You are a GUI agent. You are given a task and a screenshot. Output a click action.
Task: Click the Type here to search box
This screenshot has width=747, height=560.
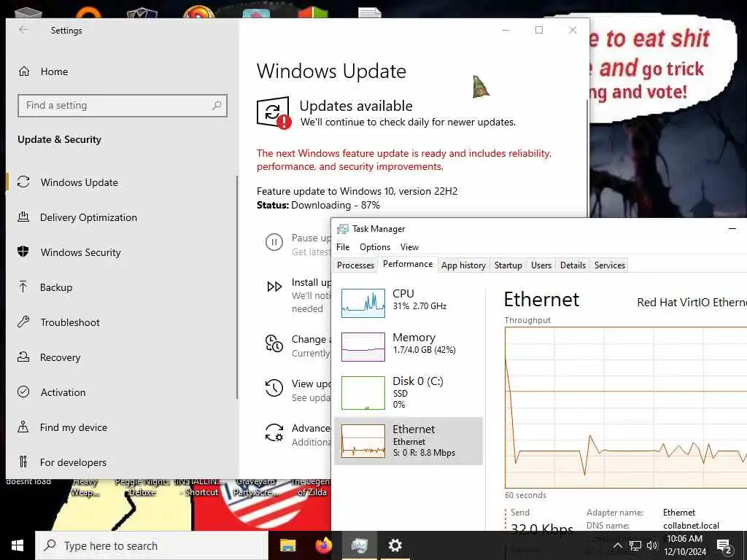[152, 545]
